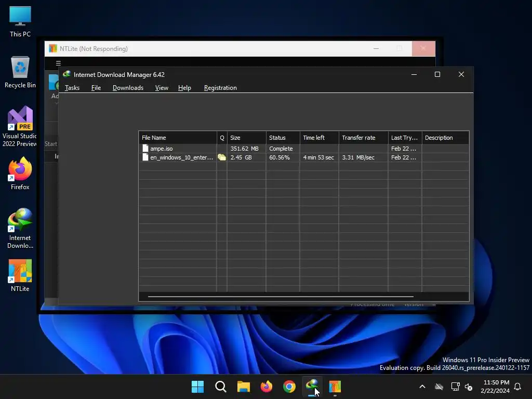Switch to NTLite from the taskbar

335,387
